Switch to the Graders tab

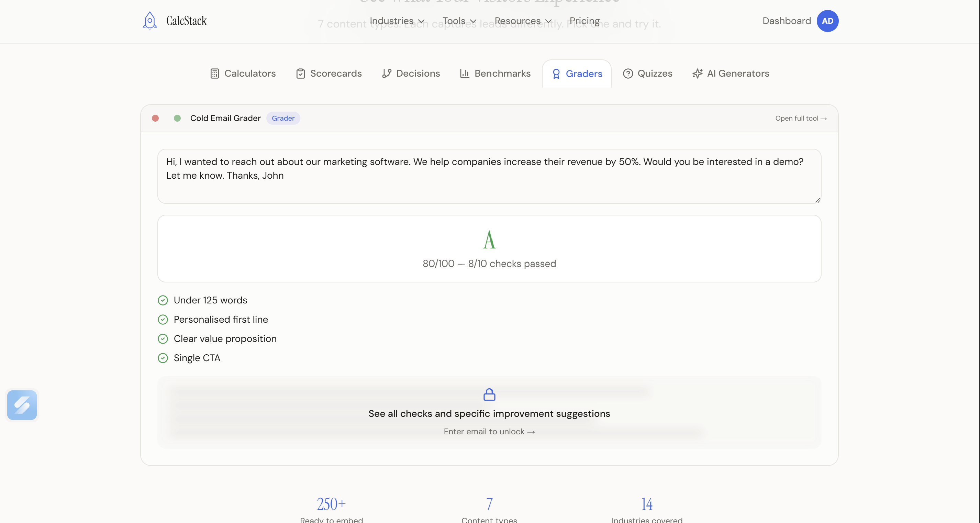[x=577, y=74]
